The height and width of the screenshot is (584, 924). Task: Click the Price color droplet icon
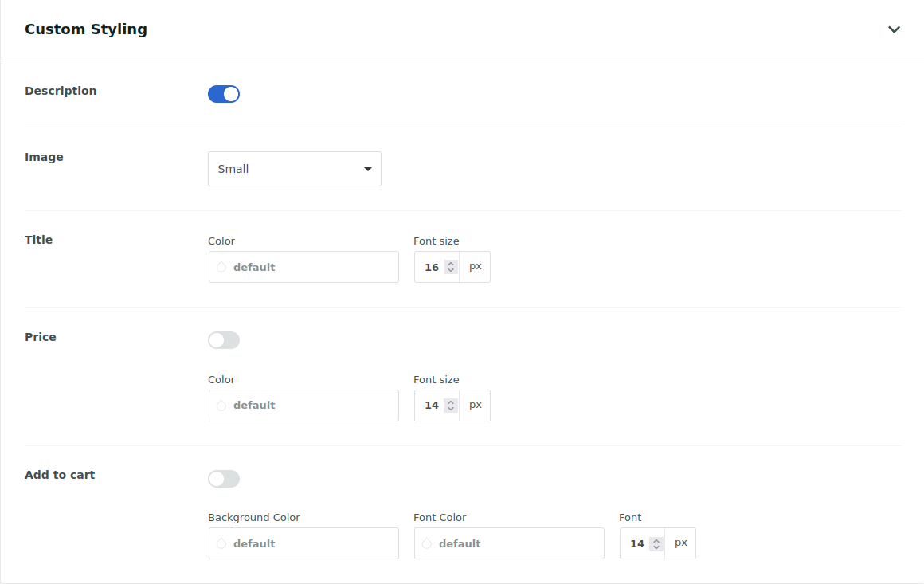click(x=221, y=406)
